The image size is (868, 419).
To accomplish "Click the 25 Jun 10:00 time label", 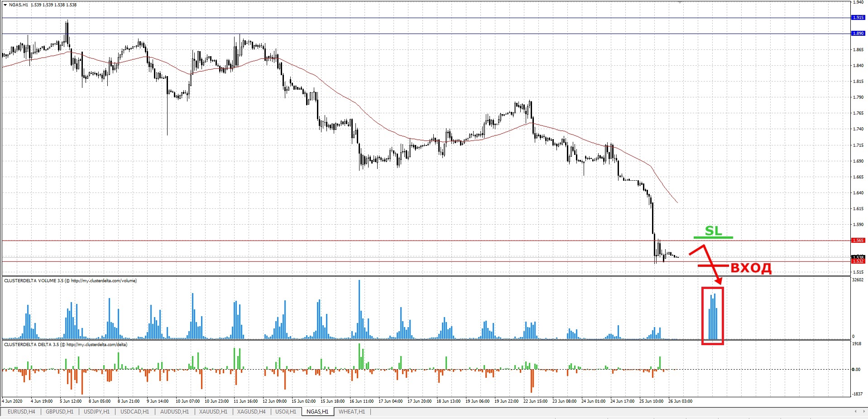I will (651, 401).
